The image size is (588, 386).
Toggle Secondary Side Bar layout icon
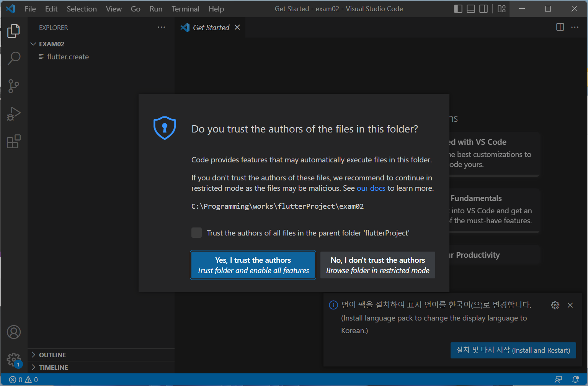(483, 9)
